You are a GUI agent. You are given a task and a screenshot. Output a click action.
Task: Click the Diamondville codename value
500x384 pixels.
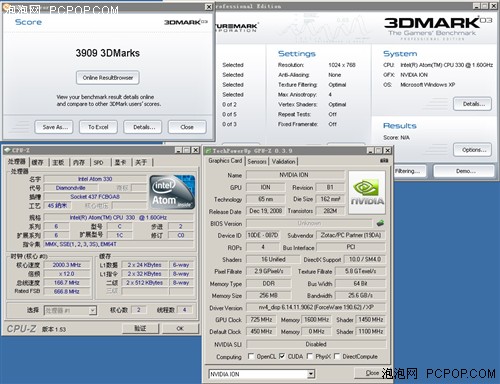click(70, 188)
